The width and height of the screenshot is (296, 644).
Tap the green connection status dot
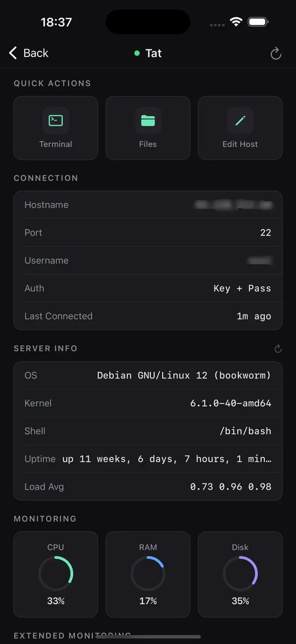point(137,53)
